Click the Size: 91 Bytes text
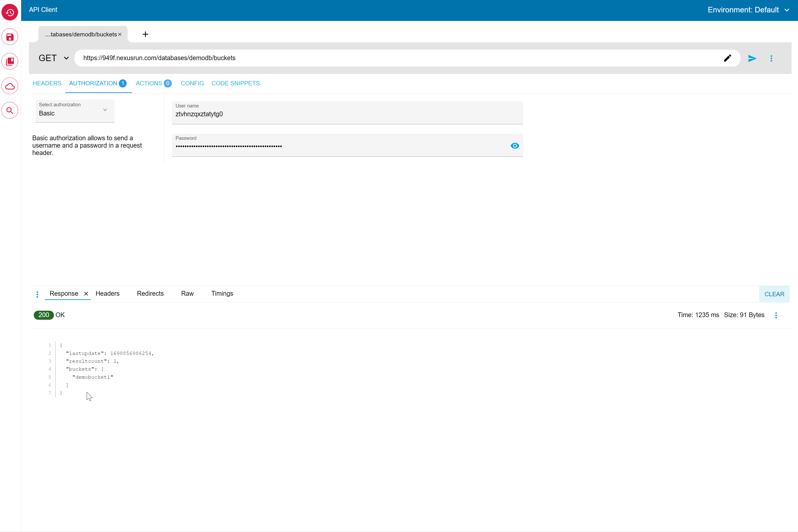 [x=744, y=315]
